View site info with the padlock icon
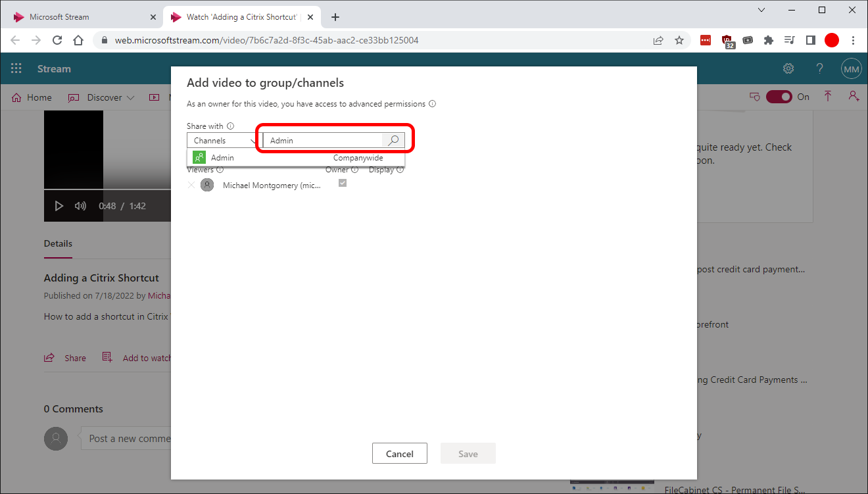This screenshot has width=868, height=494. pos(104,41)
